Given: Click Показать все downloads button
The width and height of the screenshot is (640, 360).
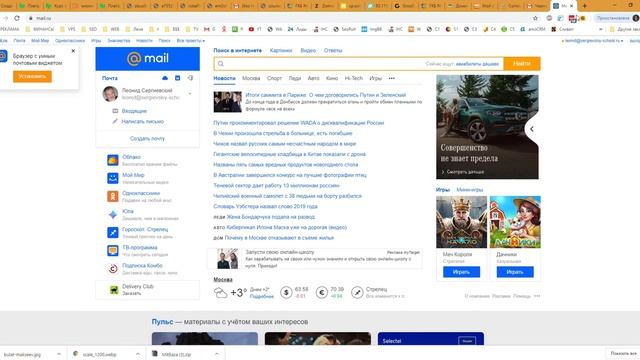Looking at the screenshot, I should click(623, 353).
